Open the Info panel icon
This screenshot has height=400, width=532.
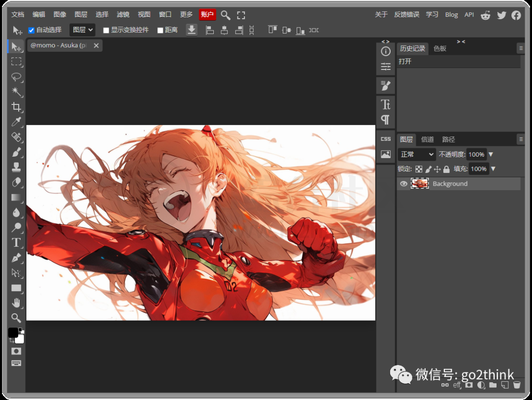tap(385, 51)
